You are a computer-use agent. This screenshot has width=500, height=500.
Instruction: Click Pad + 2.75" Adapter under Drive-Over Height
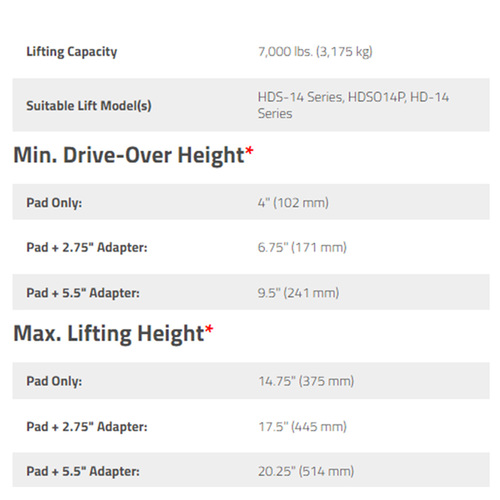pyautogui.click(x=87, y=247)
